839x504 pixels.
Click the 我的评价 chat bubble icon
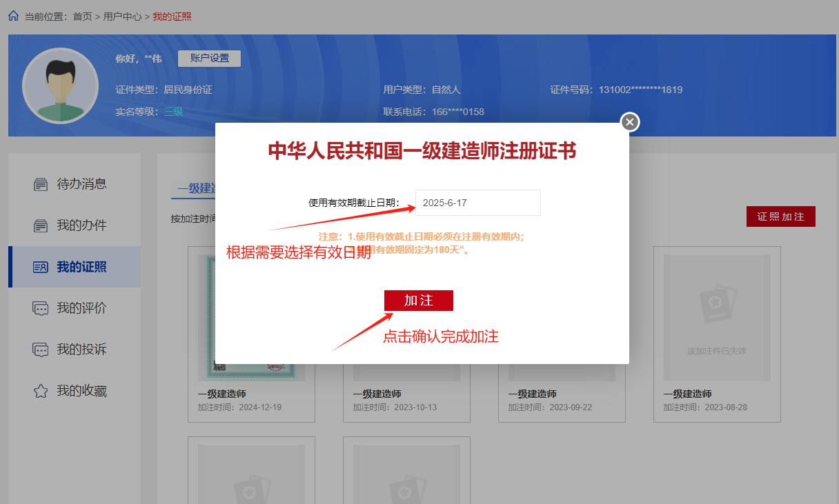click(x=41, y=308)
